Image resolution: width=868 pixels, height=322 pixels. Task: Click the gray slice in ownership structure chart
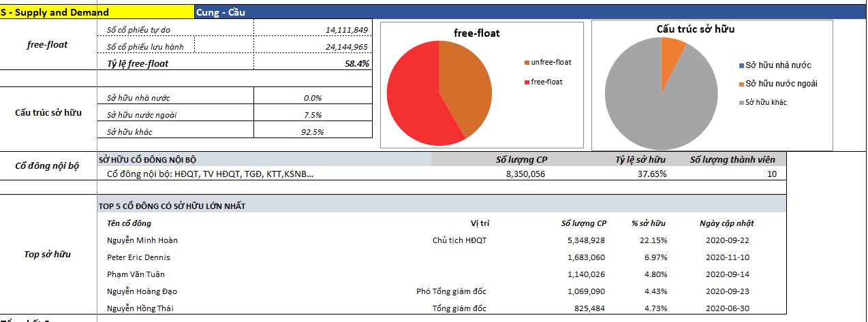pyautogui.click(x=654, y=102)
